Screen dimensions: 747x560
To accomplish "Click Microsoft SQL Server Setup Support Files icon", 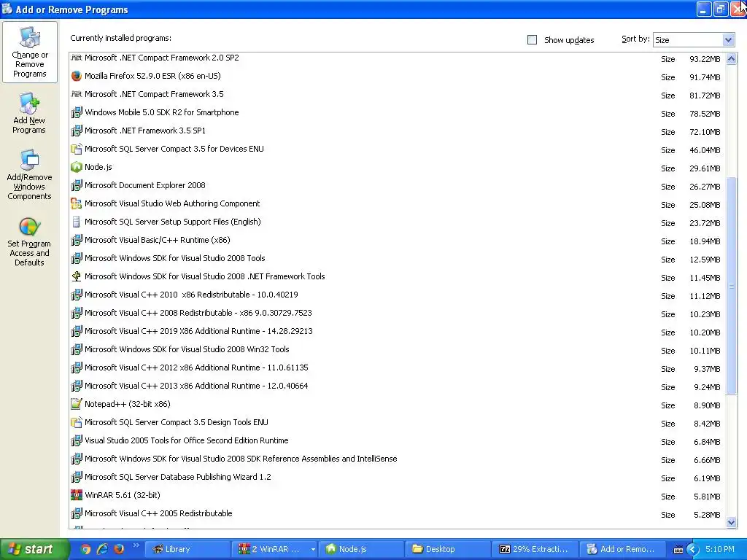I will click(x=76, y=222).
